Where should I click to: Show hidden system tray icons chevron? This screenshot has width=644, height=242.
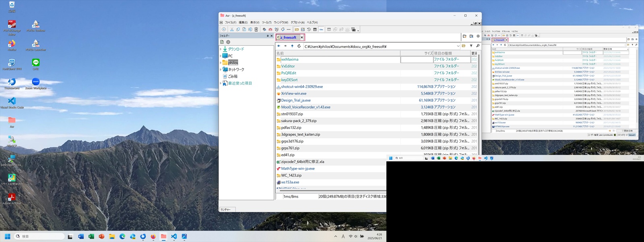tap(336, 236)
